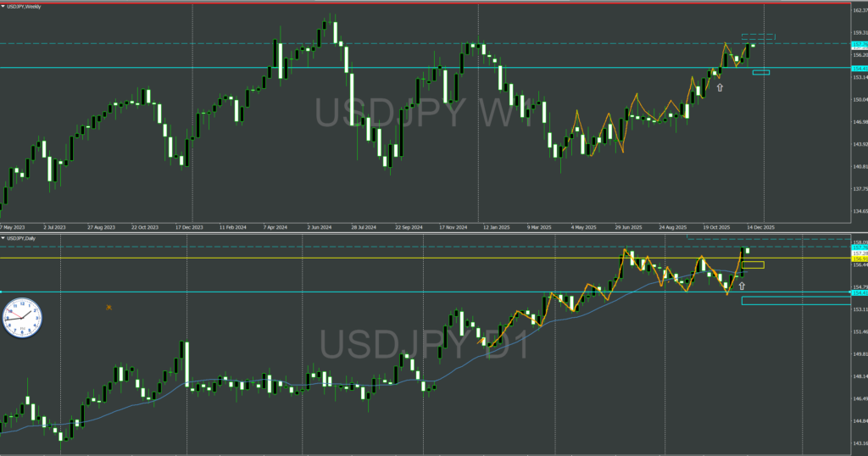
Task: Click the red line at top of weekly chart
Action: [424, 3]
